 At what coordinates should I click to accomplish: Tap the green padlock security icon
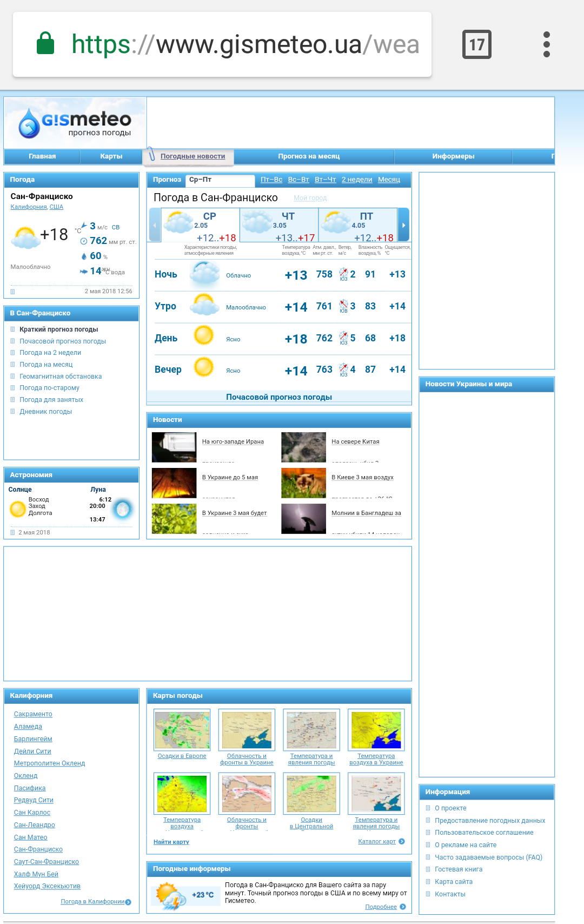tap(45, 43)
